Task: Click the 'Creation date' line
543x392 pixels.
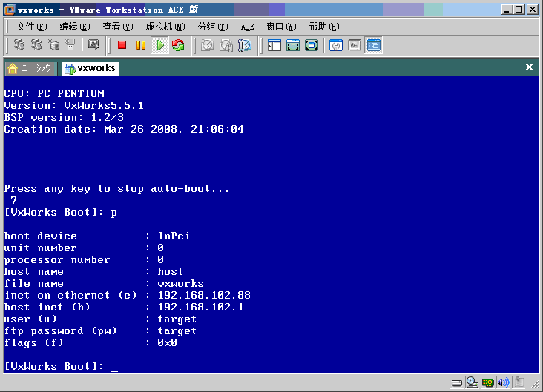Action: tap(124, 130)
